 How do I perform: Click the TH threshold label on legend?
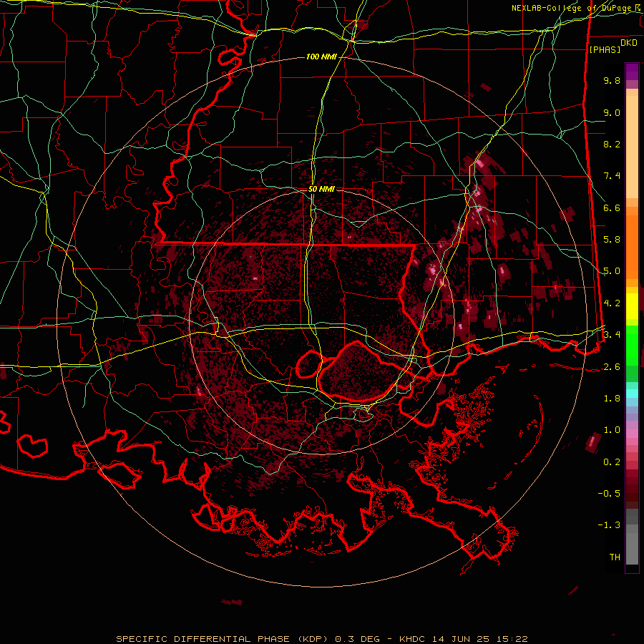click(x=615, y=557)
